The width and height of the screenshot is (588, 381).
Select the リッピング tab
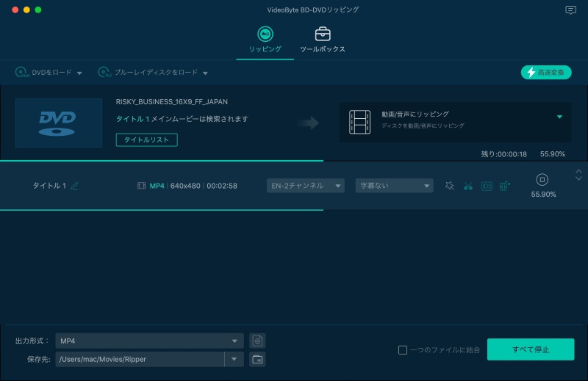coord(265,40)
